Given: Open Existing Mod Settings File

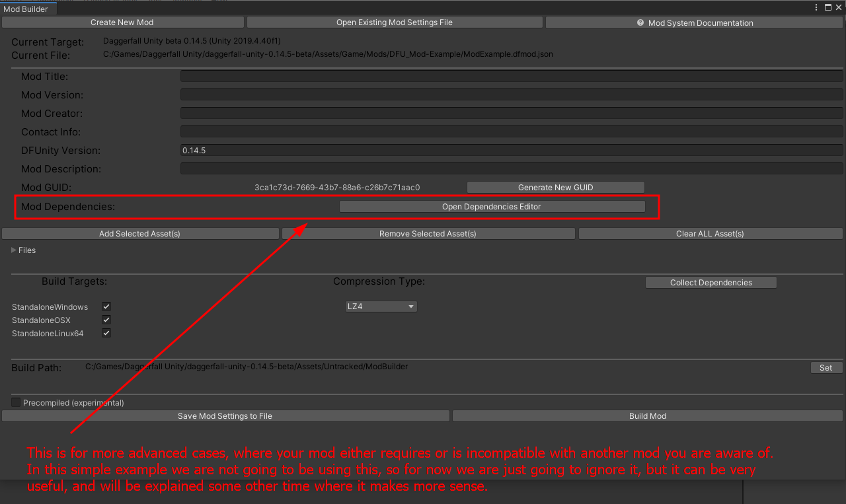Looking at the screenshot, I should pos(395,22).
